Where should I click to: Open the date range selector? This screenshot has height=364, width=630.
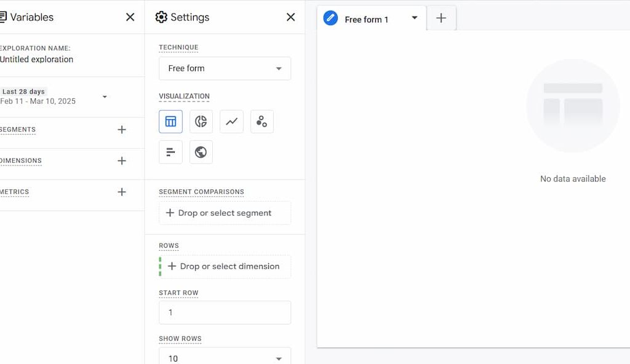tap(105, 97)
